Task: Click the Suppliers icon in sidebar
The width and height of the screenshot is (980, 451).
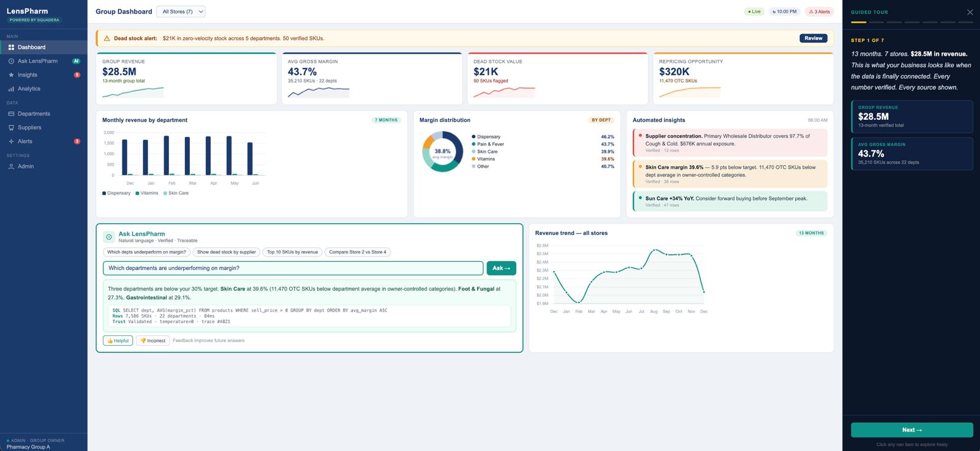Action: [11, 128]
